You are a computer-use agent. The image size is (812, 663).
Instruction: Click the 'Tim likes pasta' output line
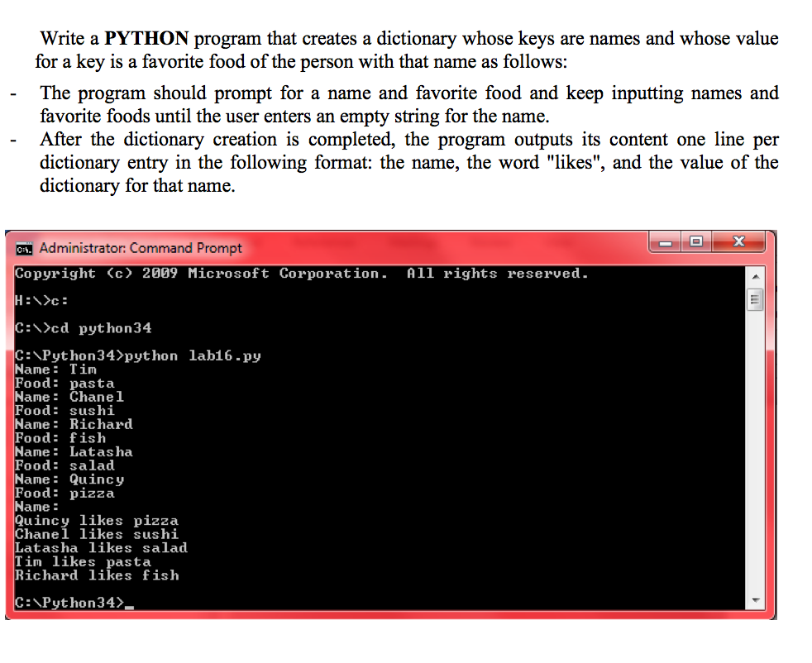click(x=84, y=561)
